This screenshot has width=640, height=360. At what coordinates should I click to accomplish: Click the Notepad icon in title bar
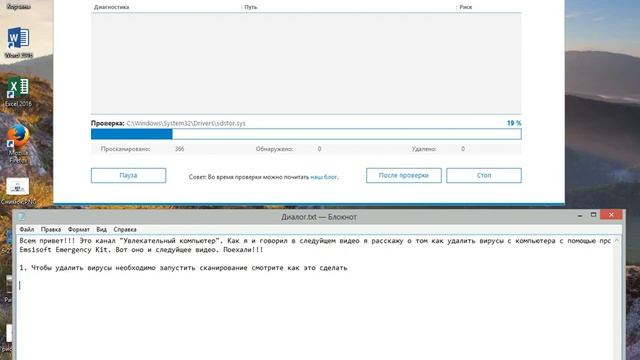pos(21,217)
